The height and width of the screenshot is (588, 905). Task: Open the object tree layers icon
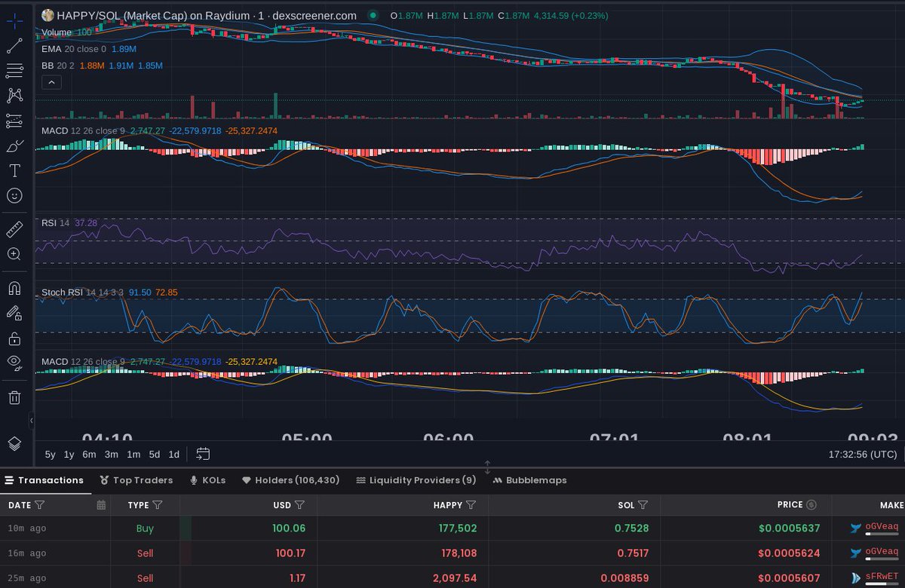(x=14, y=443)
